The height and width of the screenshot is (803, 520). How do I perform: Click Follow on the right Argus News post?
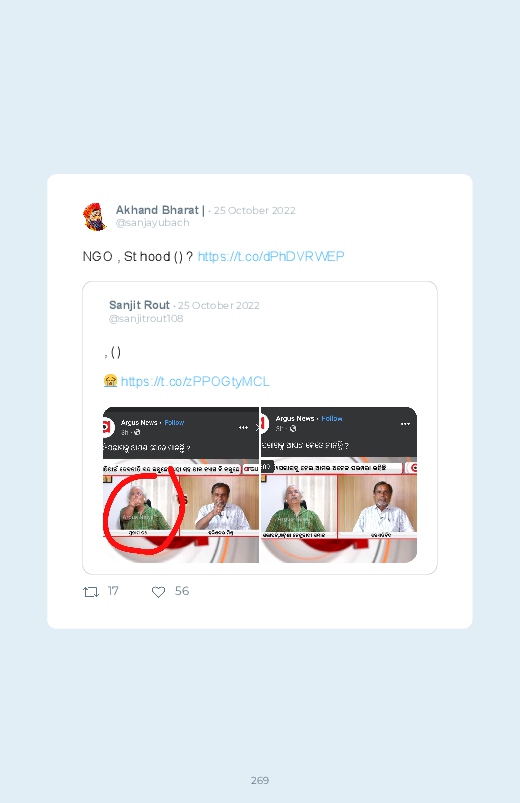(x=331, y=418)
